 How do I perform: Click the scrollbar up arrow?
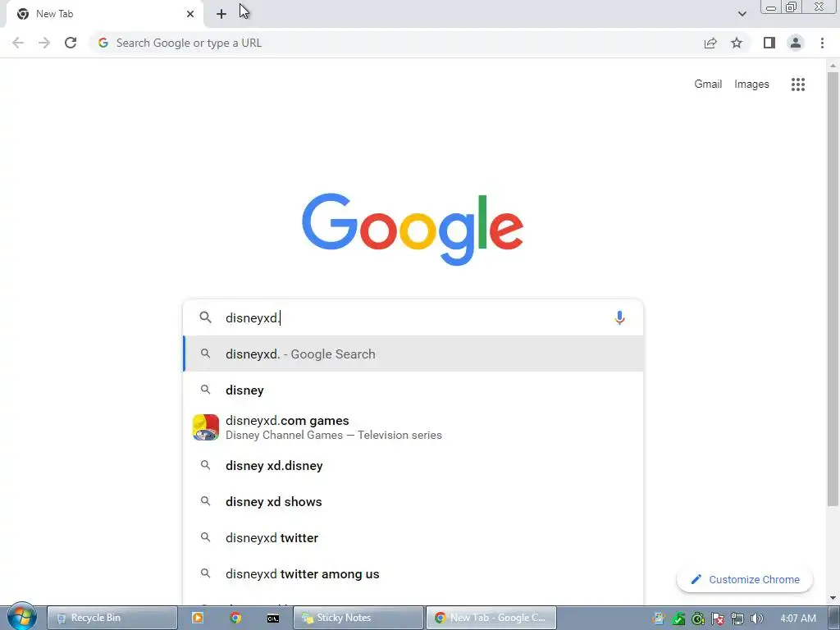click(833, 66)
